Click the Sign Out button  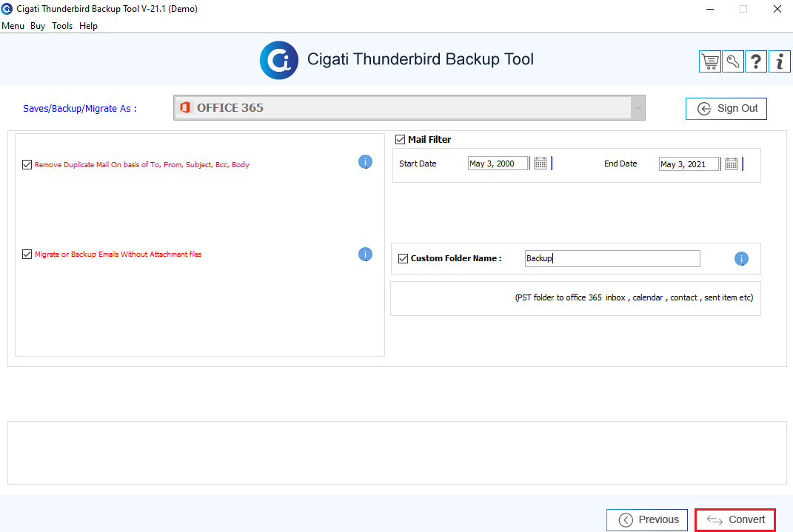(x=726, y=109)
